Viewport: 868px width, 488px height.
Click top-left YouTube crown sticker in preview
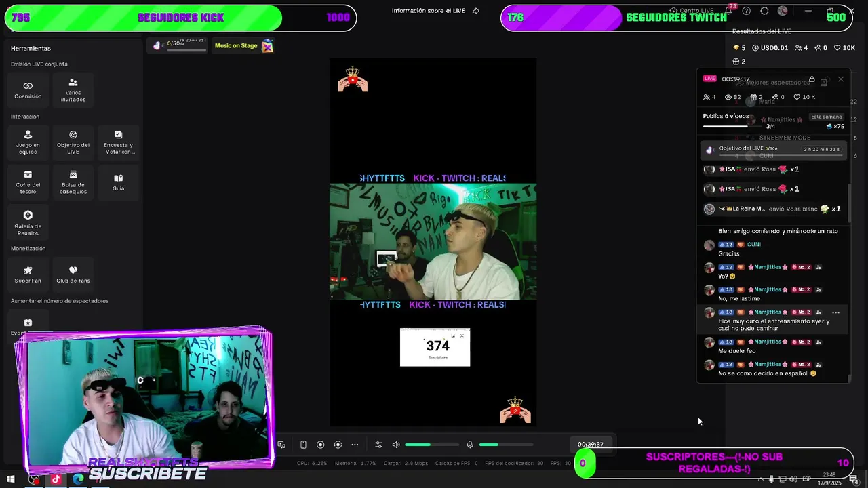pos(353,79)
